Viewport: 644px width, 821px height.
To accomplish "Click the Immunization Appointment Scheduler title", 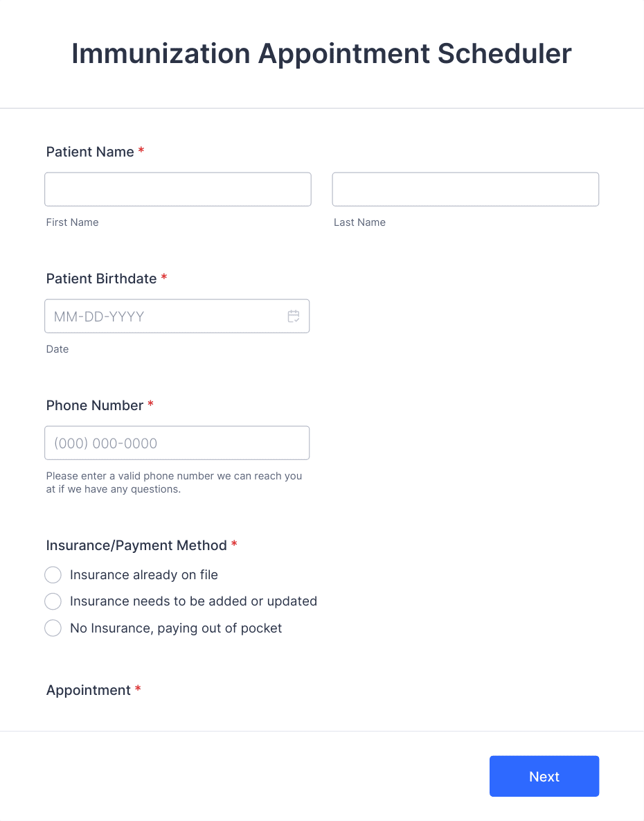I will (321, 53).
